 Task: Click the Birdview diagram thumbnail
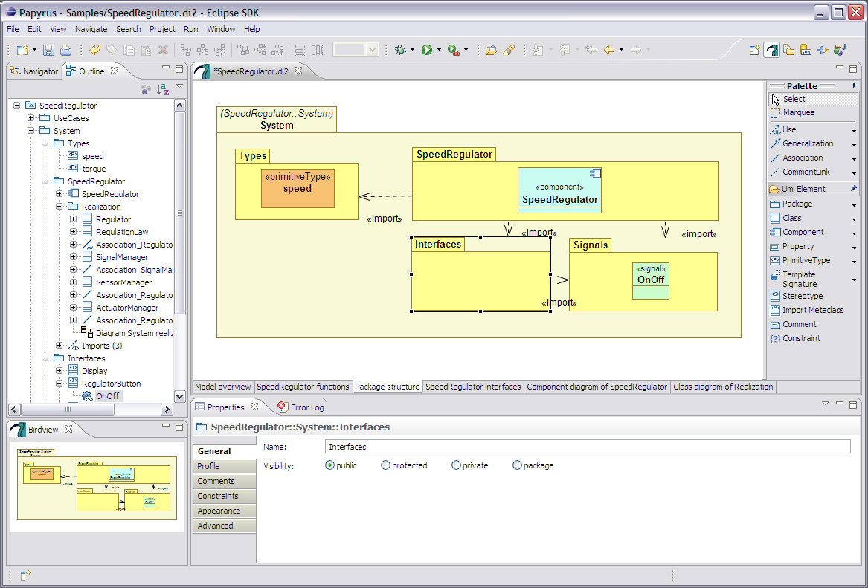[97, 485]
